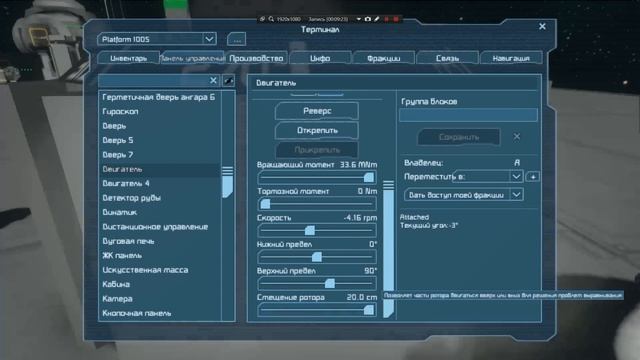
Task: Click the ellipsis button beside Platform 1005
Action: tap(236, 40)
